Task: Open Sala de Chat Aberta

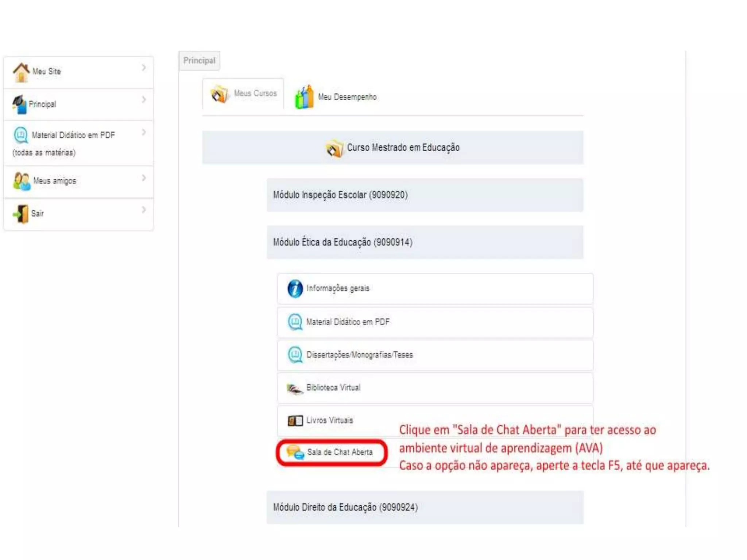Action: (332, 452)
